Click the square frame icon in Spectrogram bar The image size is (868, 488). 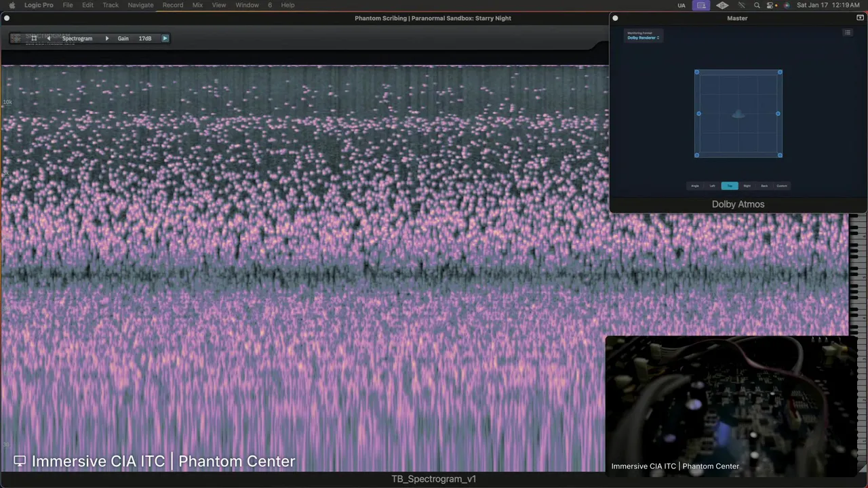pyautogui.click(x=33, y=39)
